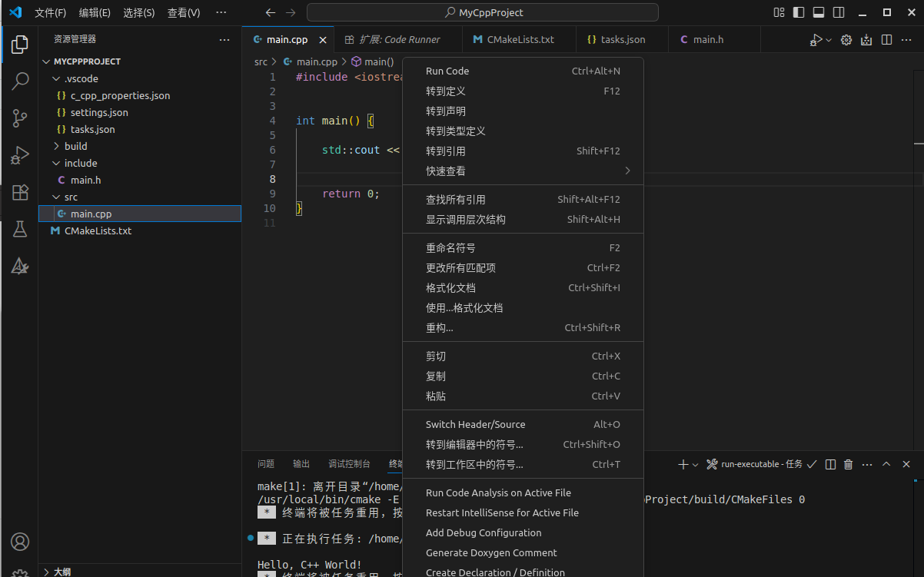Viewport: 924px width, 577px height.
Task: Kill terminal with the trash icon
Action: pyautogui.click(x=849, y=464)
